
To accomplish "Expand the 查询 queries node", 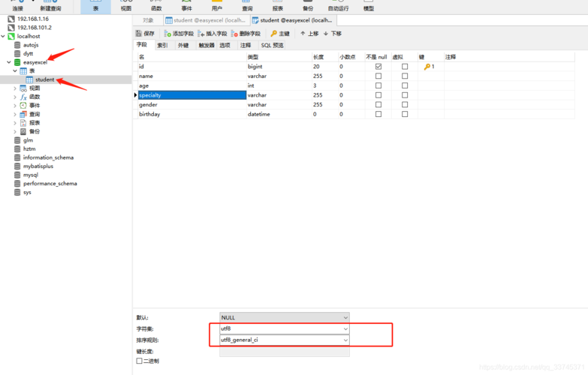I will (15, 114).
